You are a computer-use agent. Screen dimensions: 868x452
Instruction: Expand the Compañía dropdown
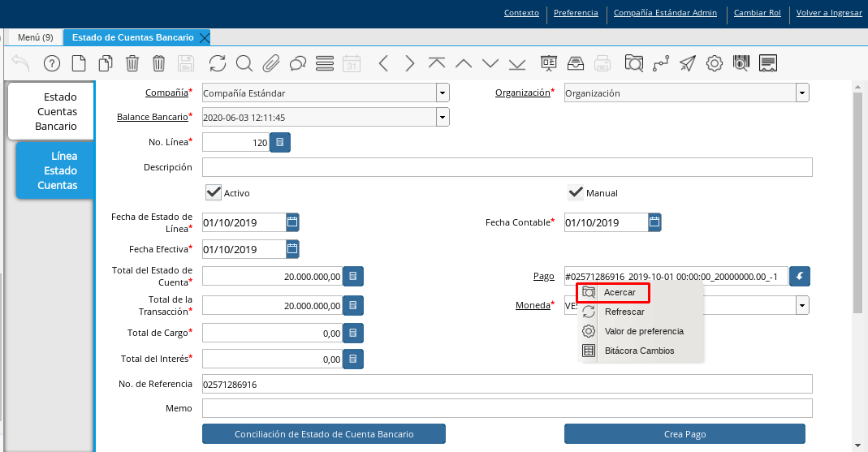coord(443,93)
